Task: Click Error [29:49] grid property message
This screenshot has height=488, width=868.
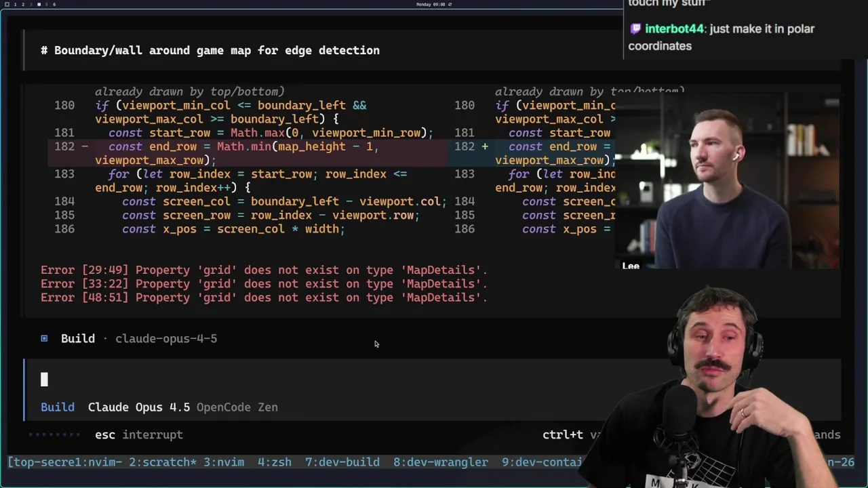Action: [264, 270]
